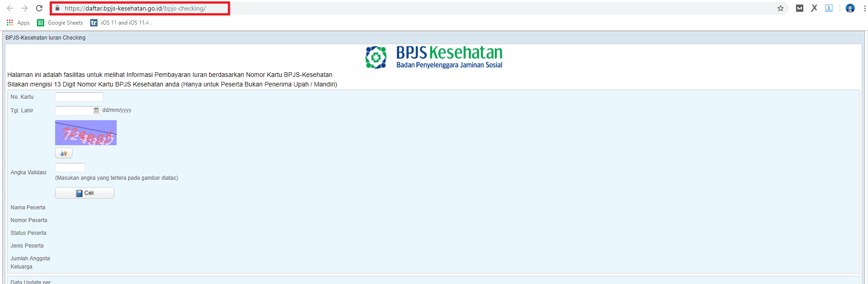Click the 'Status Peserta' label

[28, 233]
